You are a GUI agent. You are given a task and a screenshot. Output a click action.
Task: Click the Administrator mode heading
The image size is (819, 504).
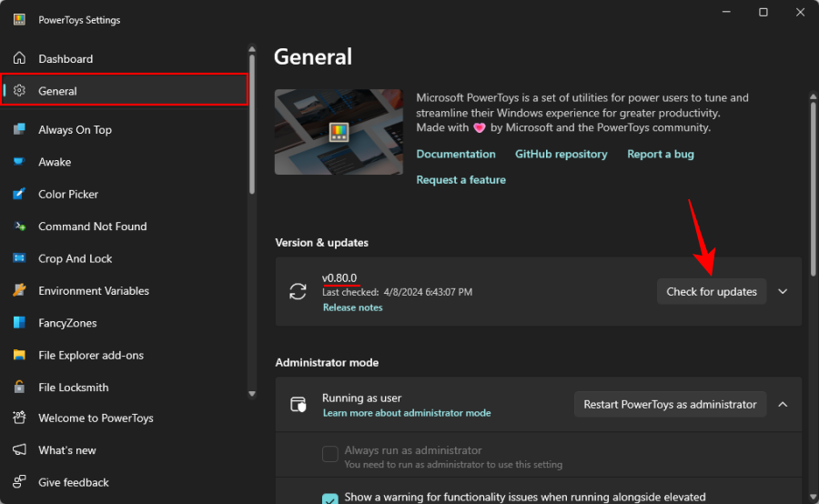click(327, 362)
